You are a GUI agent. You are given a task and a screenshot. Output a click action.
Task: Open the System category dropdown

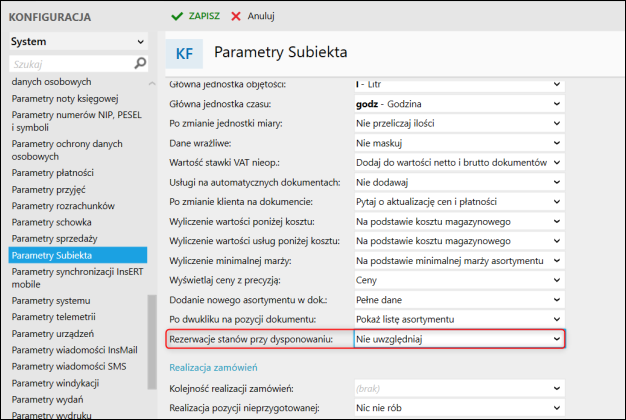(79, 42)
